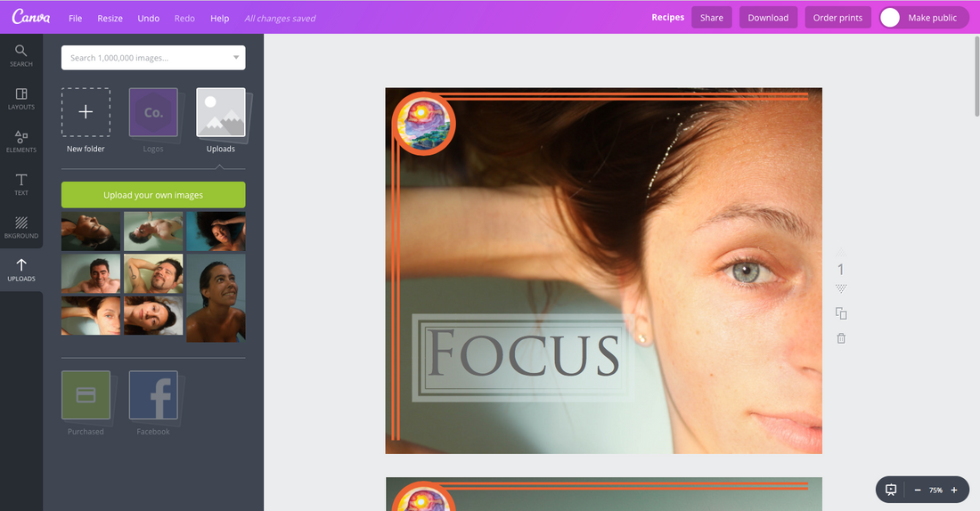Click the All changes saved status
The image size is (980, 511).
[280, 18]
